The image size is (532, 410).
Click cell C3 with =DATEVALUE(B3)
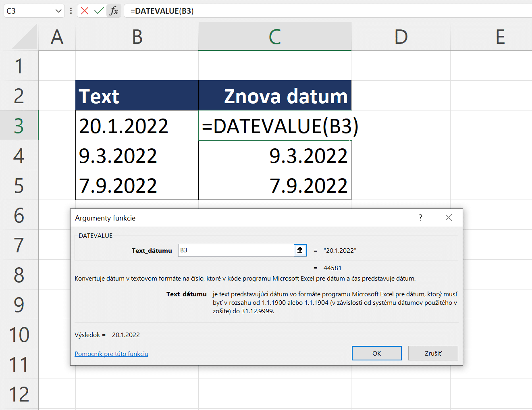click(x=275, y=125)
